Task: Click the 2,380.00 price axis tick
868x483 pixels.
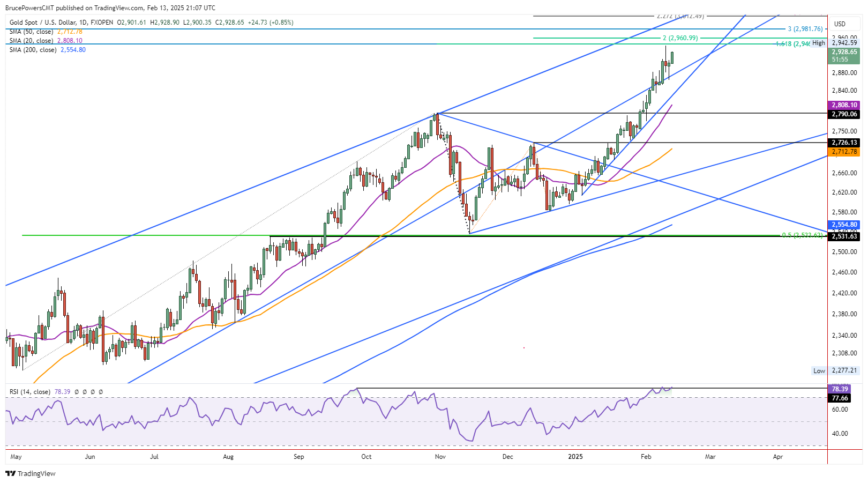Action: [844, 314]
